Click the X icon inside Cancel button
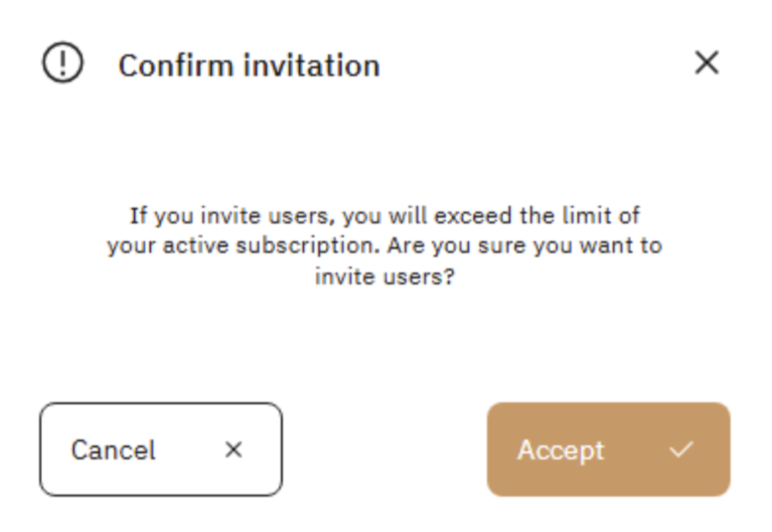The image size is (772, 532). (x=234, y=450)
